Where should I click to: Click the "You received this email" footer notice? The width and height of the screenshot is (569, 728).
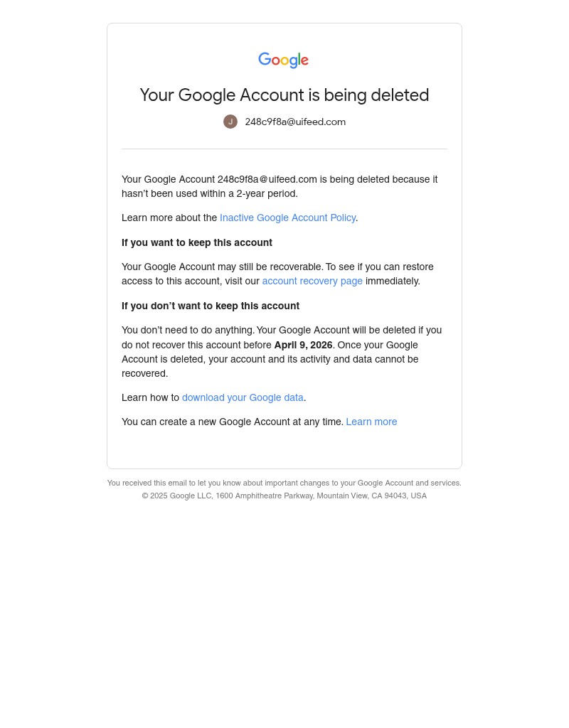(284, 483)
